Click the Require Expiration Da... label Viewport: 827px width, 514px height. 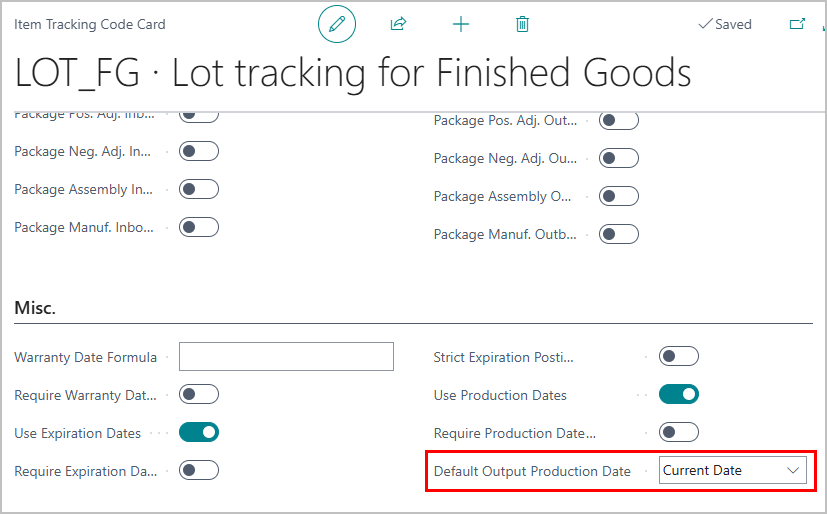pos(85,471)
